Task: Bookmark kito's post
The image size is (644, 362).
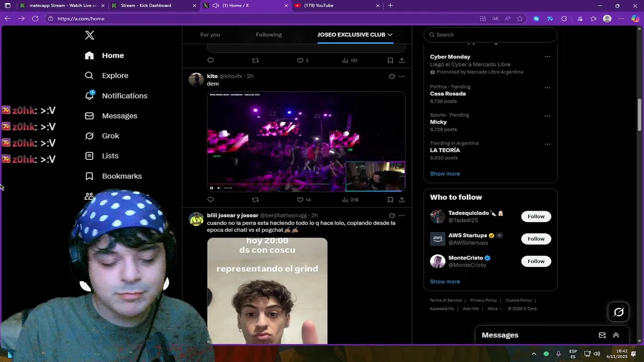Action: [390, 200]
